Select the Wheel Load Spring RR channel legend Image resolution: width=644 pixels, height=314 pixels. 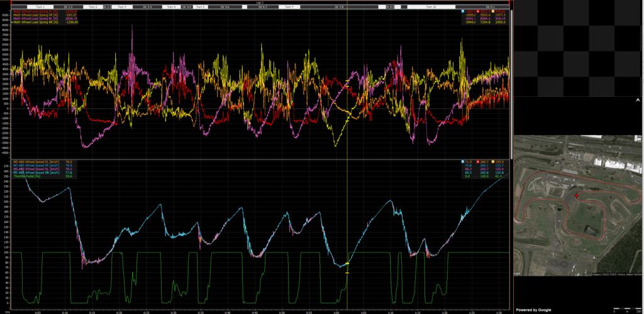tap(35, 23)
